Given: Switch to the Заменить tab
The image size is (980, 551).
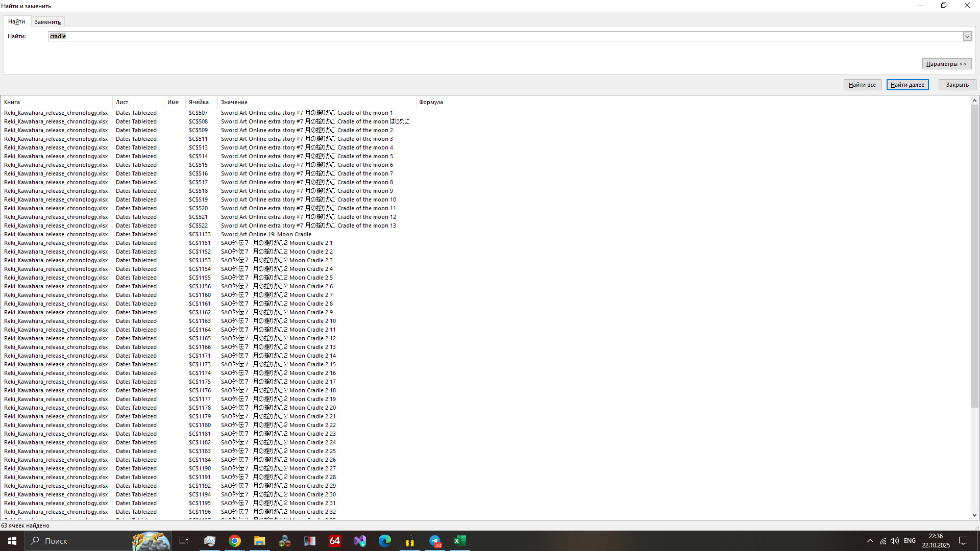Looking at the screenshot, I should coord(47,22).
